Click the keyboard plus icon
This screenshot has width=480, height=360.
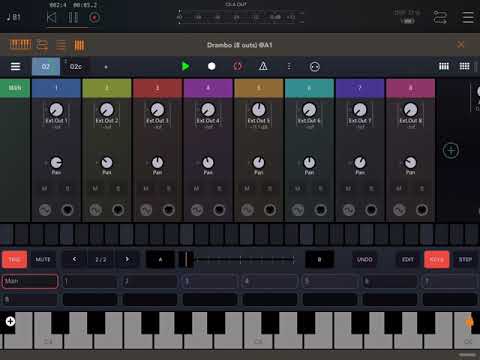(x=10, y=321)
